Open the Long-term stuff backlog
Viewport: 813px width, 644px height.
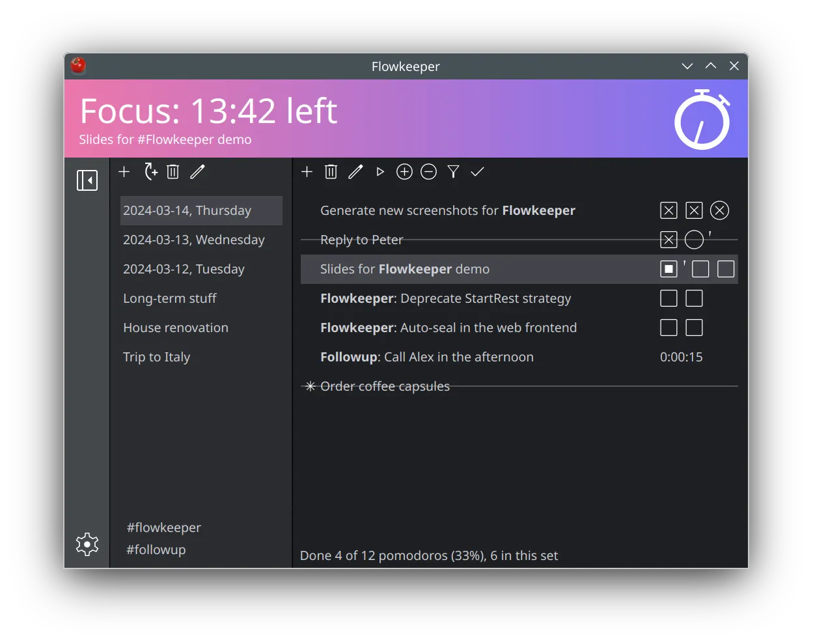pos(201,298)
